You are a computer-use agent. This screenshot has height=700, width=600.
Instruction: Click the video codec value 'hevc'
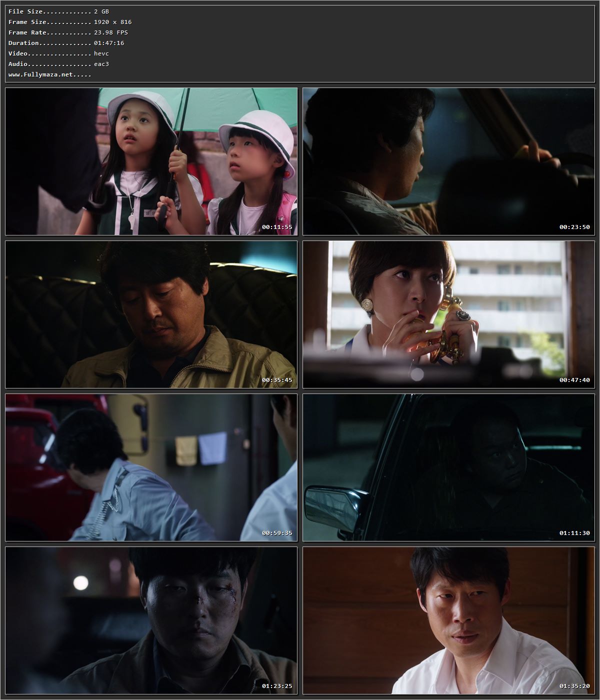[101, 53]
